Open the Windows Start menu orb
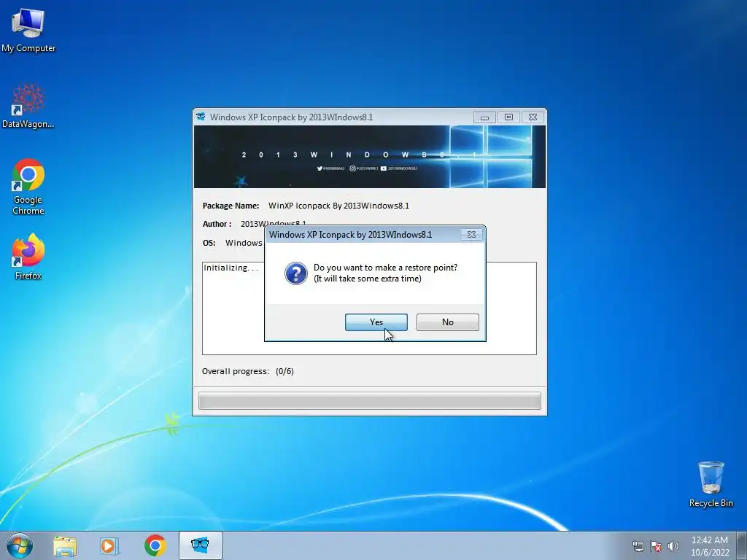 pyautogui.click(x=20, y=545)
